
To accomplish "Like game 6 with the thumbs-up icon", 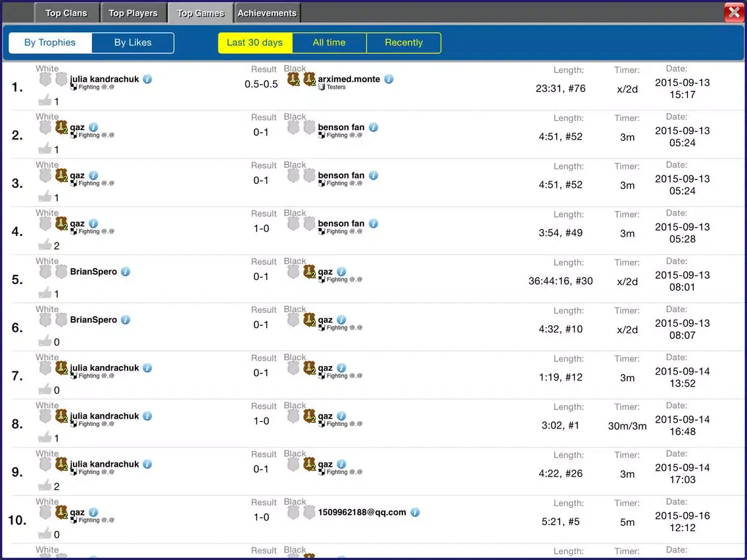I will 45,340.
